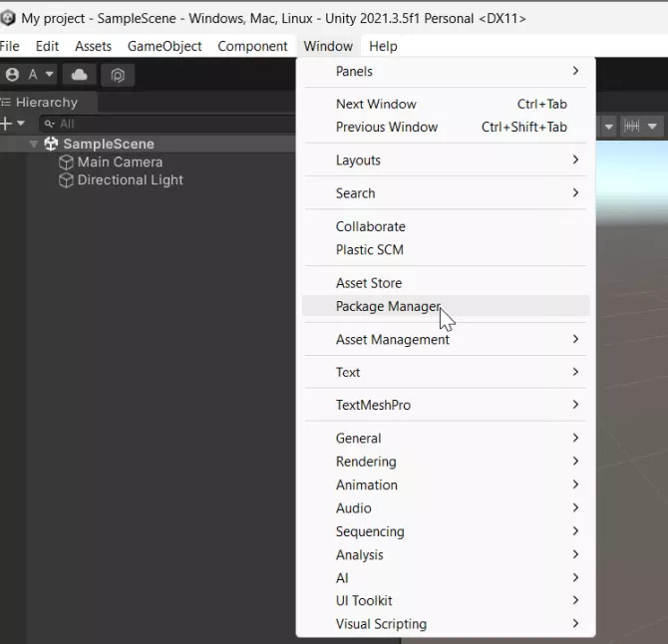Open Collaborate window
Image resolution: width=668 pixels, height=644 pixels.
click(x=446, y=226)
